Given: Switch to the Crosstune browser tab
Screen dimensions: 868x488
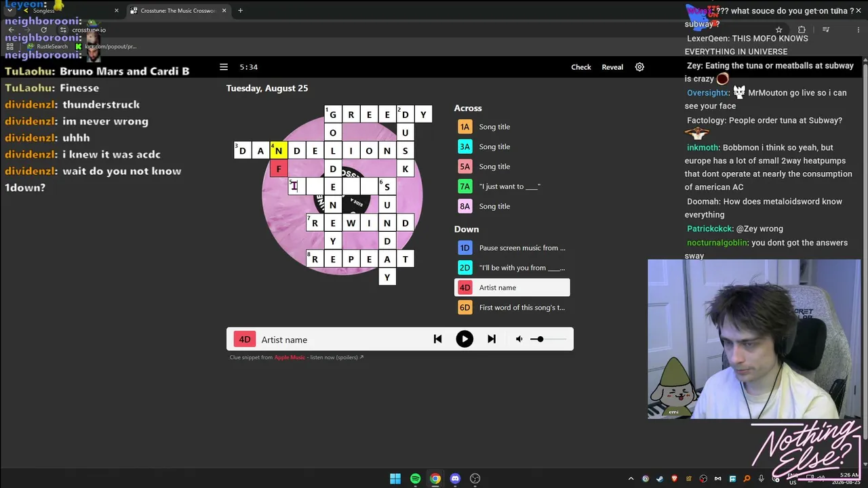Looking at the screenshot, I should click(178, 11).
